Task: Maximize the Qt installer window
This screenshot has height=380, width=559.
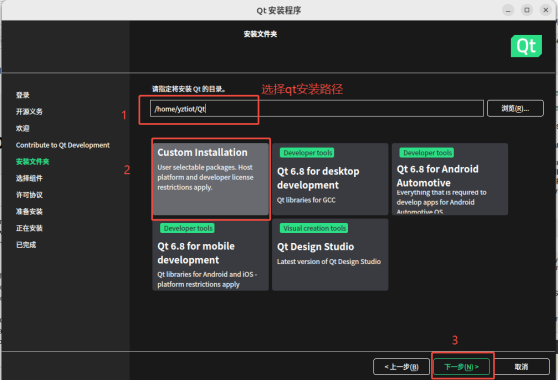Action: pos(527,10)
